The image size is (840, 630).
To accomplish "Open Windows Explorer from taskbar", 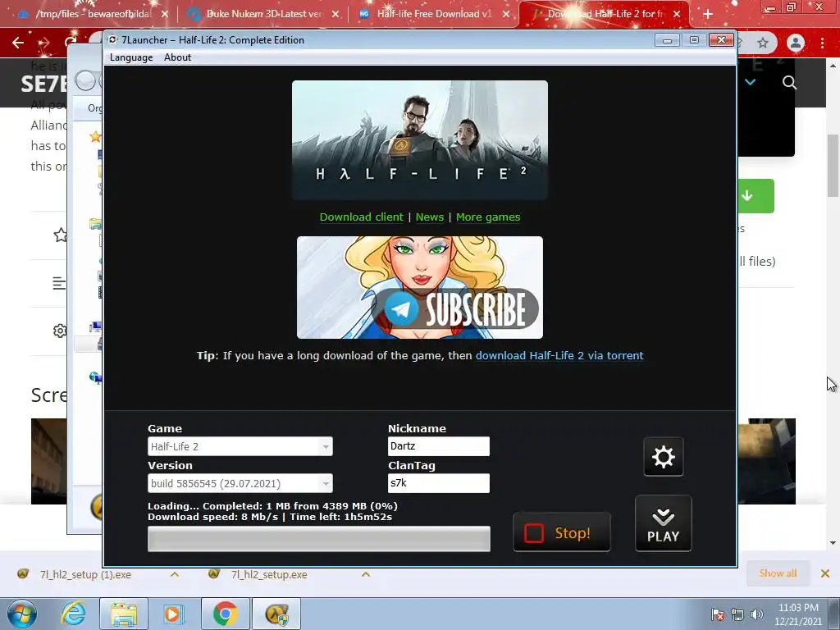I will (124, 614).
